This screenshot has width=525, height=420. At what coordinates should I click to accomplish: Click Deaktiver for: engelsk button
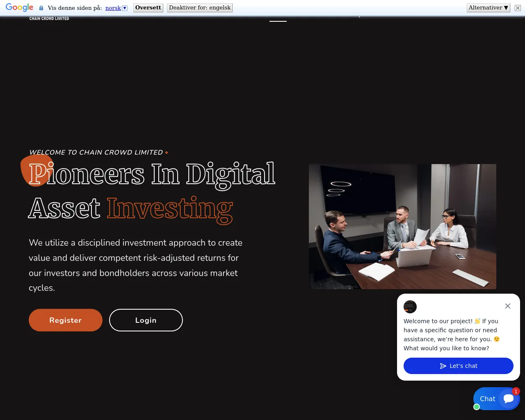[200, 8]
